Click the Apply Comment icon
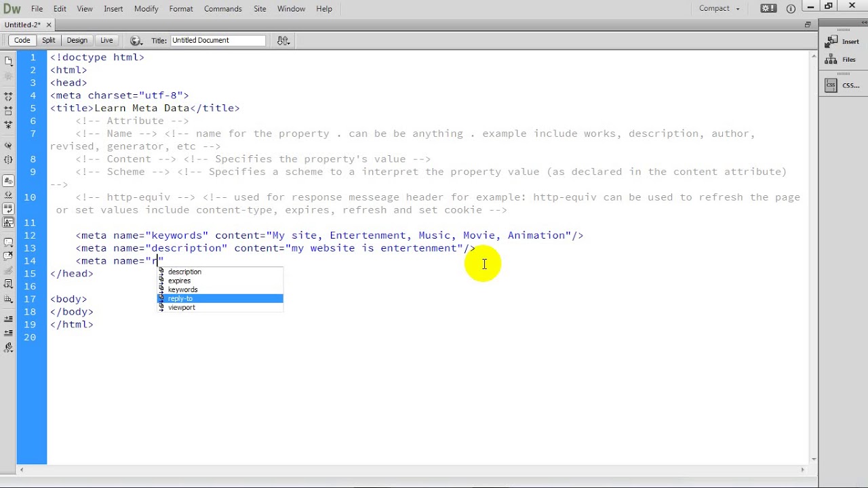 (8, 242)
